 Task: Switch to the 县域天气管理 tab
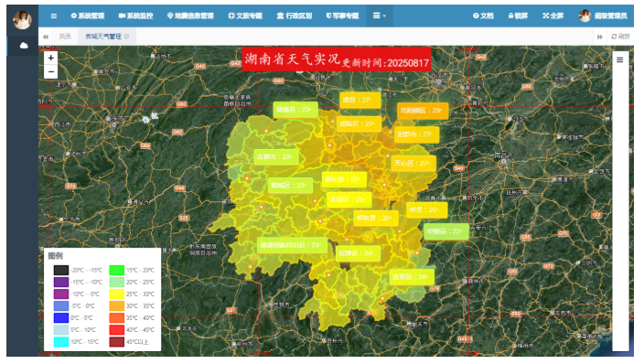[x=103, y=37]
